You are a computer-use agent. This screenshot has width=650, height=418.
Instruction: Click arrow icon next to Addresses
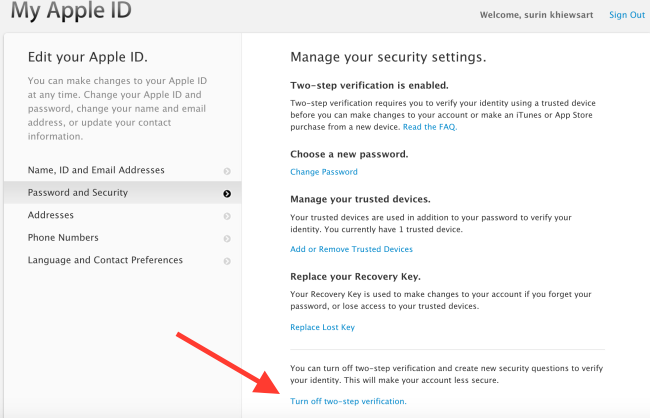(227, 216)
